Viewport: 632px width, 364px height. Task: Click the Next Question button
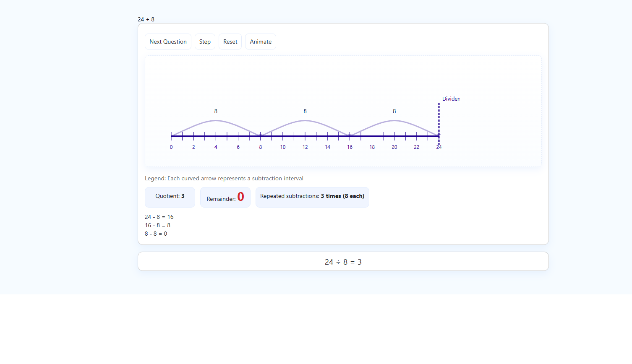[168, 42]
